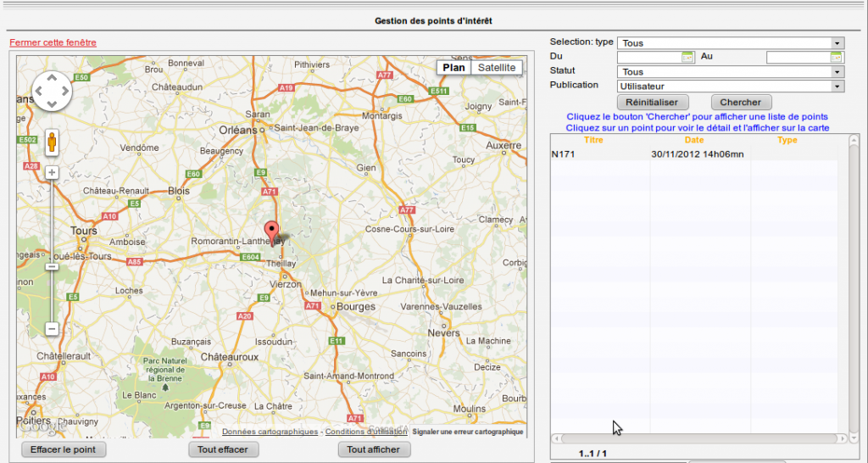The width and height of the screenshot is (868, 463).
Task: Click the 'Tout afficher' button
Action: point(374,449)
